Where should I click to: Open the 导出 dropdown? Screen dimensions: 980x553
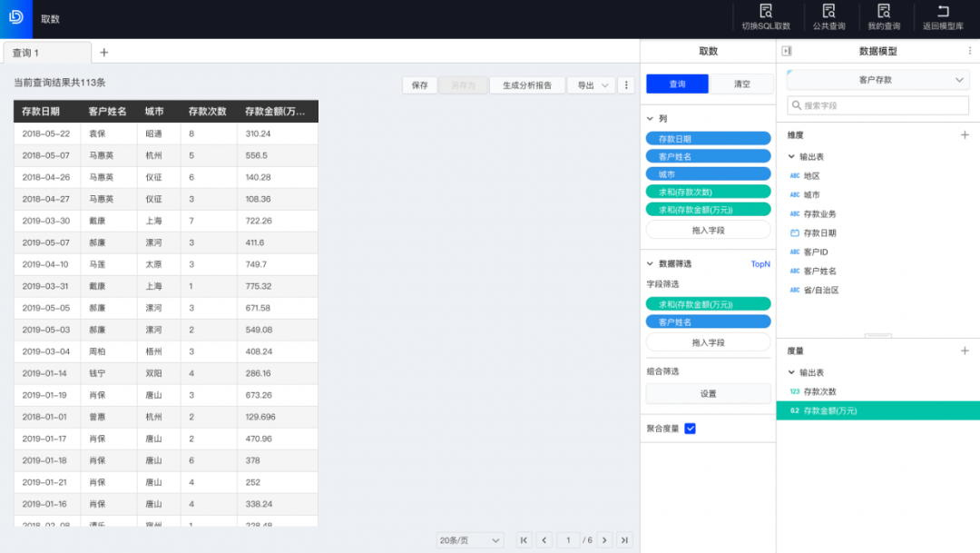click(591, 85)
